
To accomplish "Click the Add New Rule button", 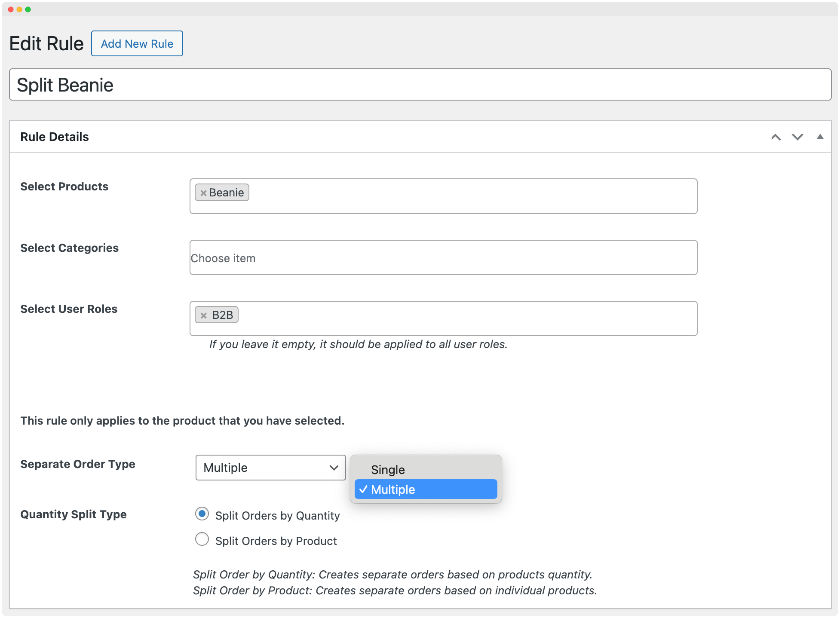I will point(137,43).
